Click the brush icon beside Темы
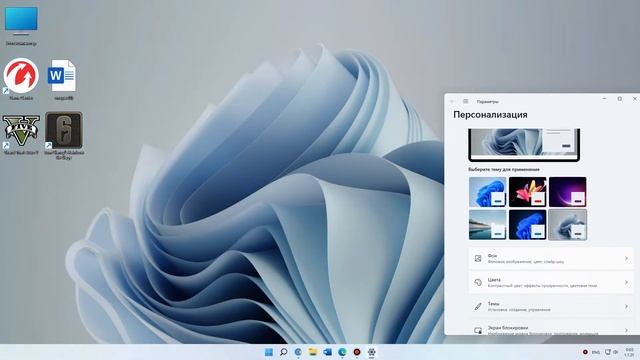Image resolution: width=640 pixels, height=360 pixels. (478, 307)
